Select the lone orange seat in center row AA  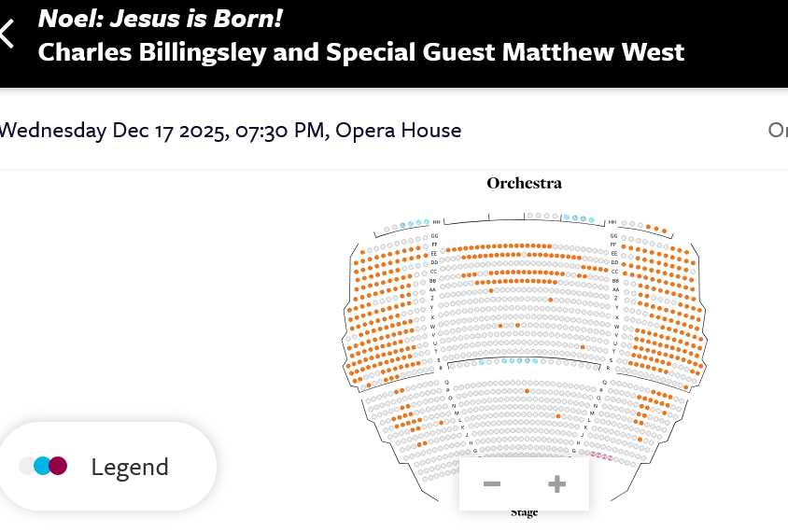(491, 290)
